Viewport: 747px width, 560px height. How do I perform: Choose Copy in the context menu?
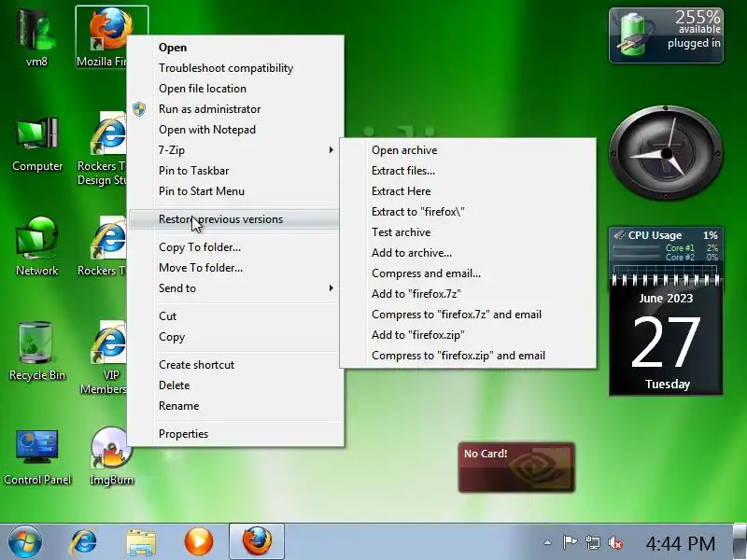pyautogui.click(x=236, y=337)
